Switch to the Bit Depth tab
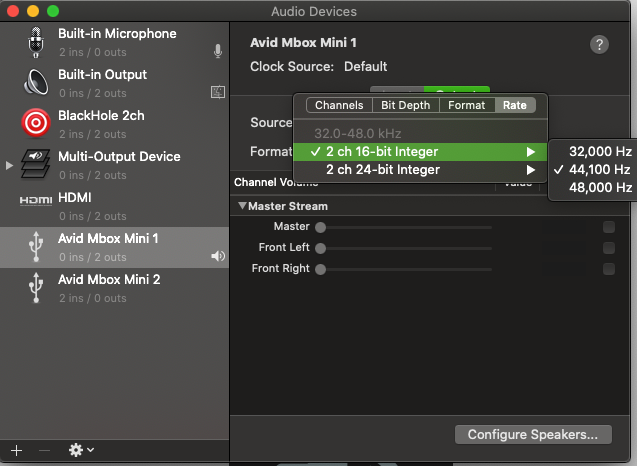The width and height of the screenshot is (637, 466). (405, 105)
